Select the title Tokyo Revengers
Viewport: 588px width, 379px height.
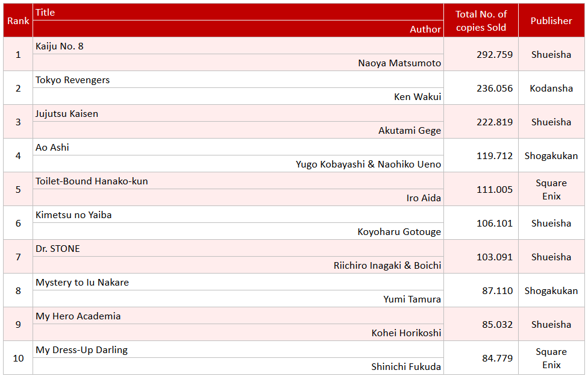72,80
